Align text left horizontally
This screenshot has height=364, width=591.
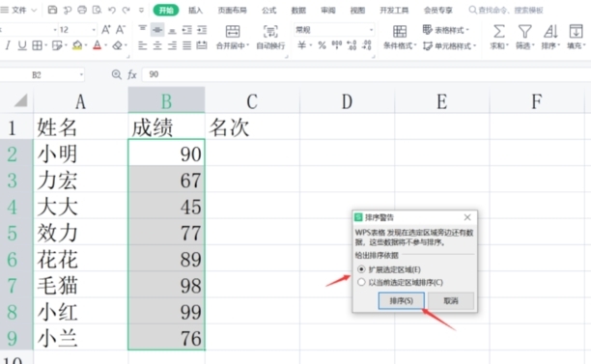(x=143, y=45)
